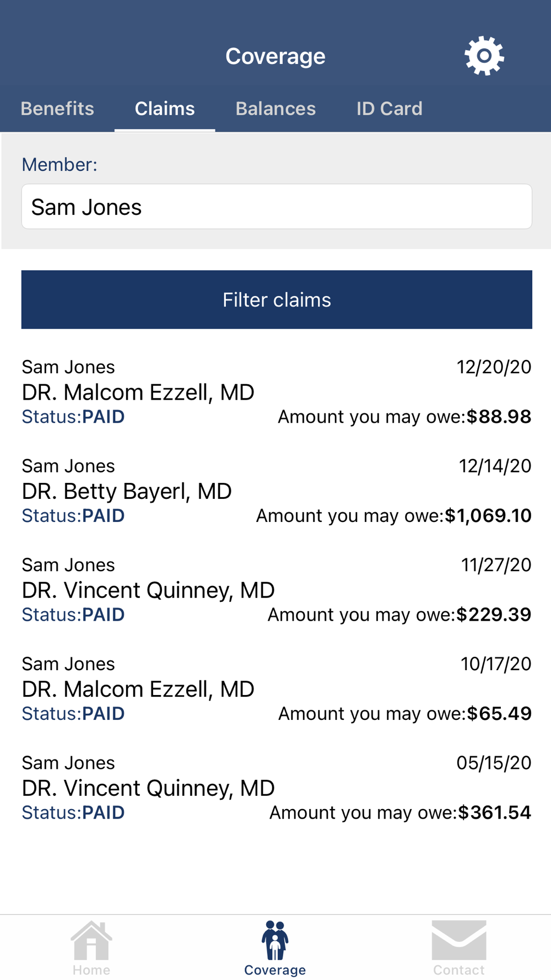Open the 10/17/20 Malcom Ezzell claim
The image size is (551, 980).
click(277, 689)
